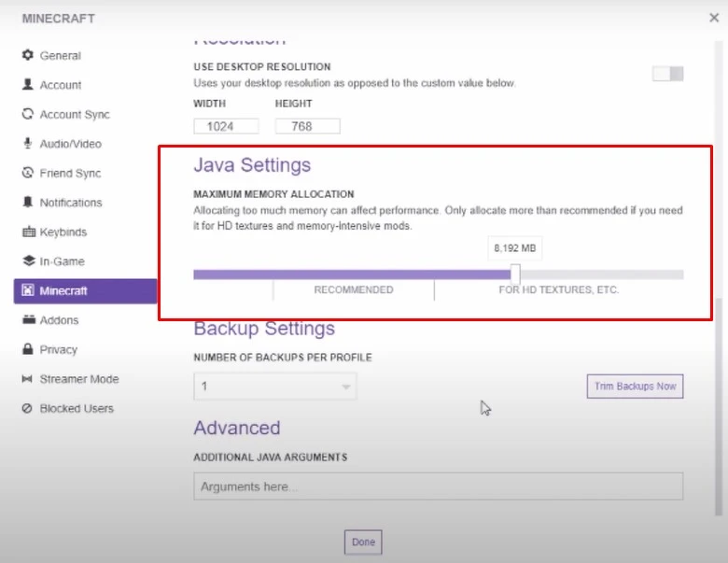Click the MAXIMUM MEMORY ALLOCATION label
Screen dimensions: 728x563
(273, 194)
